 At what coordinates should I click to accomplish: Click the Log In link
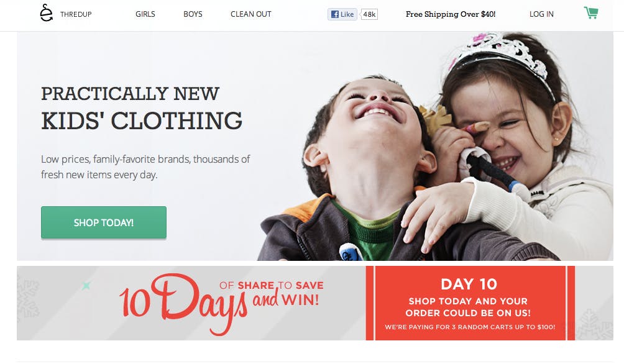(x=541, y=14)
